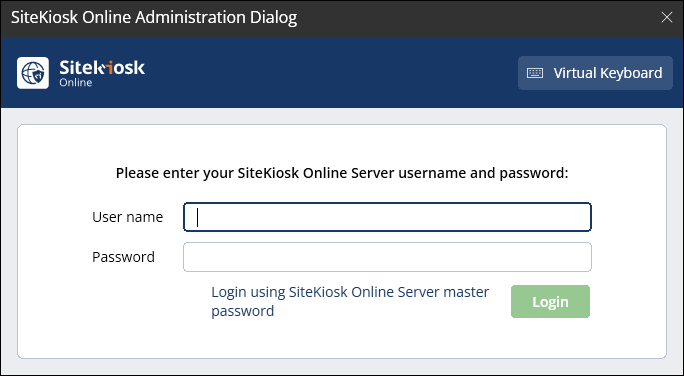The height and width of the screenshot is (376, 684).
Task: Open the Virtual Keyboard
Action: 595,73
